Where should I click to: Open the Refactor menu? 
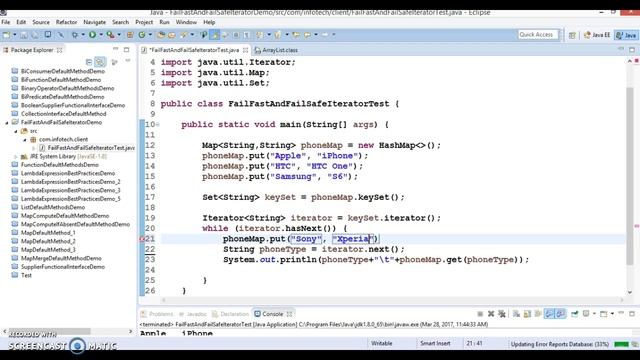66,22
